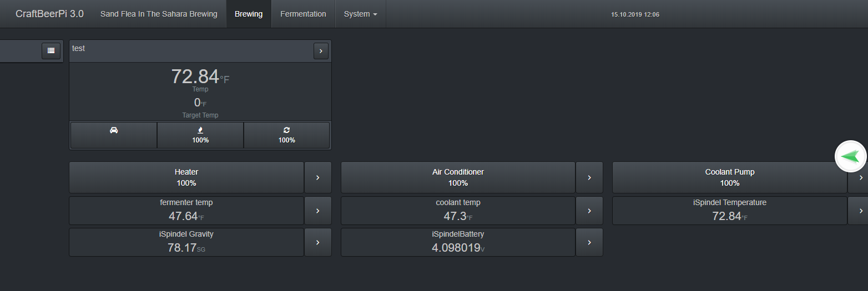The height and width of the screenshot is (291, 868).
Task: Toggle the agitator refresh icon on test kettle
Action: [x=287, y=135]
